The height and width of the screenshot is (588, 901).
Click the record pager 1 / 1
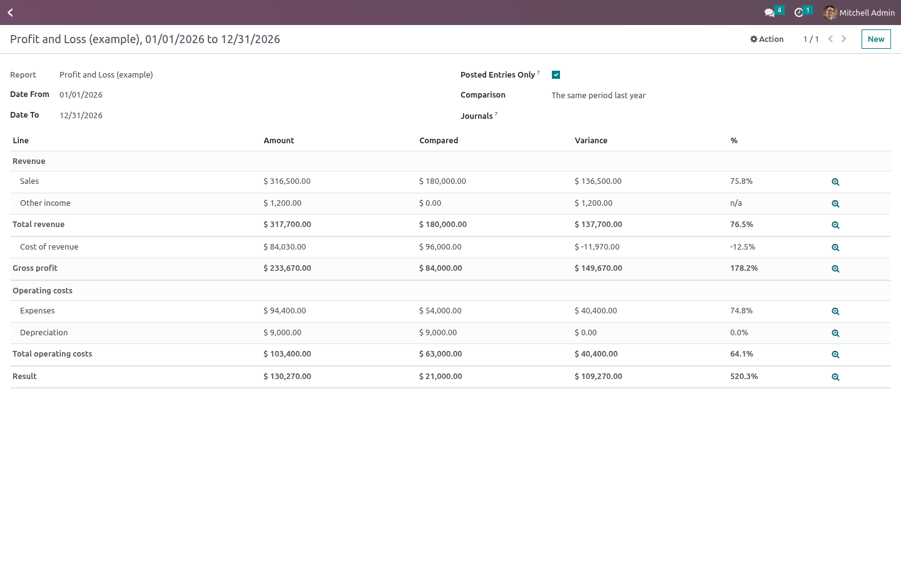coord(811,39)
